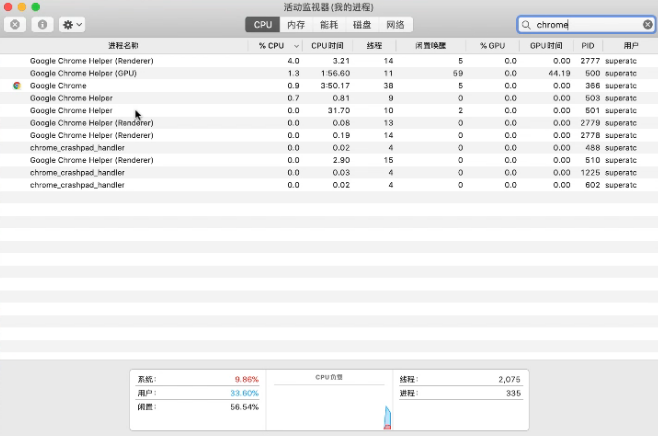Sort by the 线程 column header
The image size is (658, 436).
click(x=374, y=46)
